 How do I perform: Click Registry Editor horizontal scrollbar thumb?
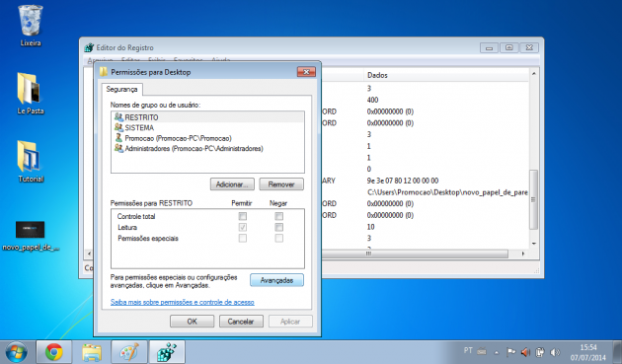(x=415, y=254)
